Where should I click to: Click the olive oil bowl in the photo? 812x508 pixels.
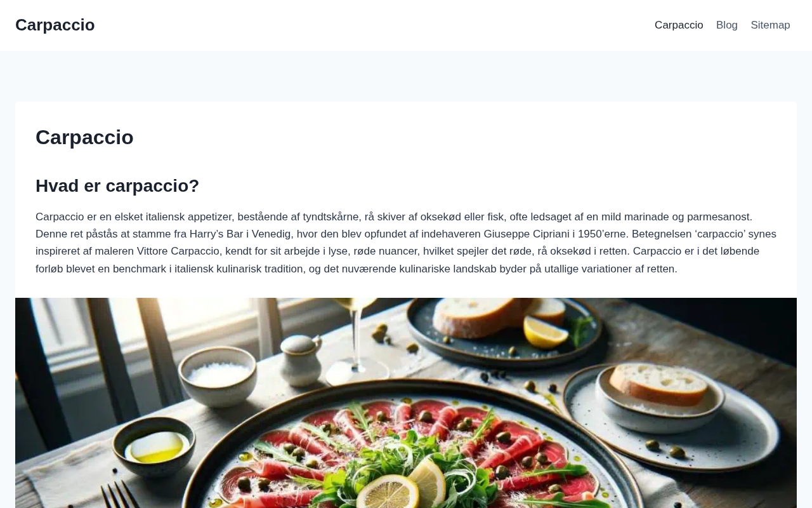point(157,445)
